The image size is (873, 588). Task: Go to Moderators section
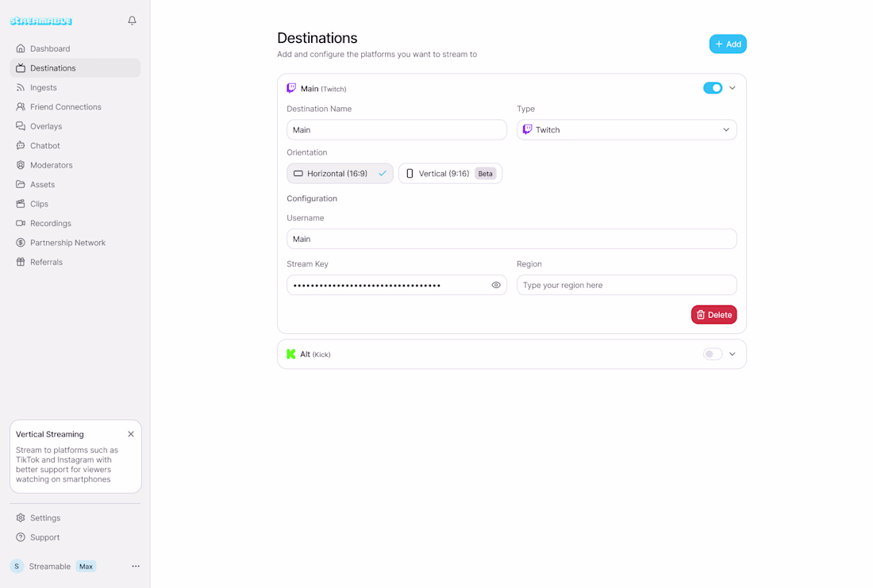(75, 165)
